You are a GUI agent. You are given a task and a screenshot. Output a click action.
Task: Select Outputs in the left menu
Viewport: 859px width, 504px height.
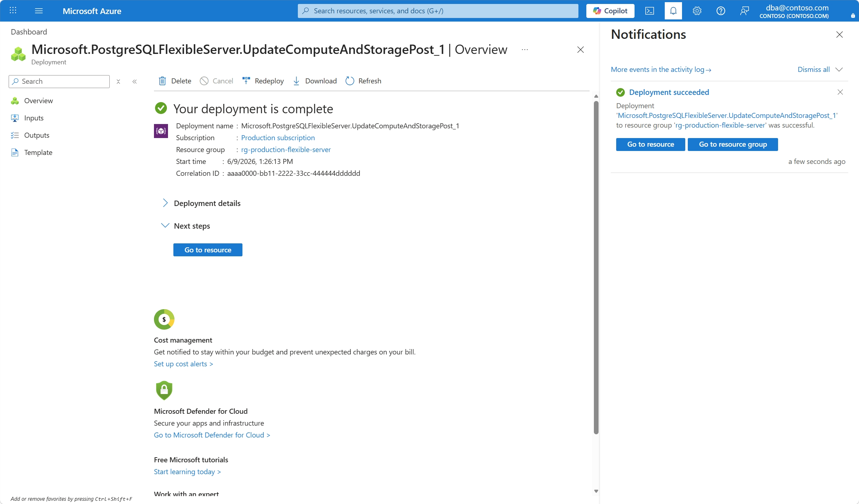(x=37, y=135)
